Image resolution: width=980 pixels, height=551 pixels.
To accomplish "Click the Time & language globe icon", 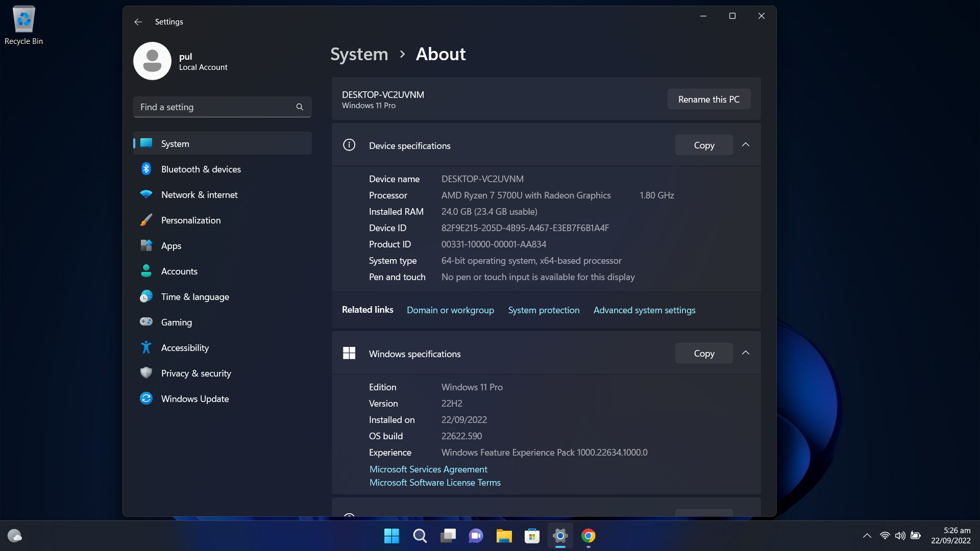I will click(146, 296).
